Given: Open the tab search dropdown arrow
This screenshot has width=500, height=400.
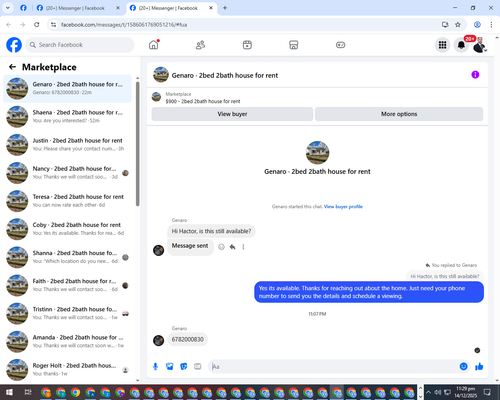Looking at the screenshot, I should click(x=8, y=8).
